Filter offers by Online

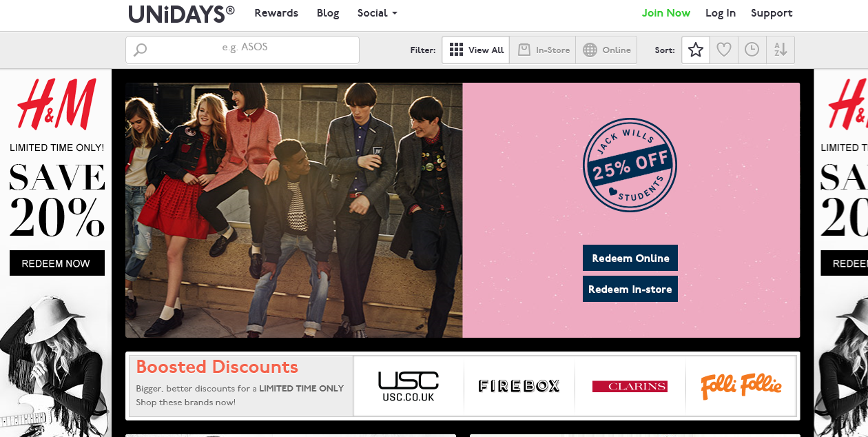[606, 50]
